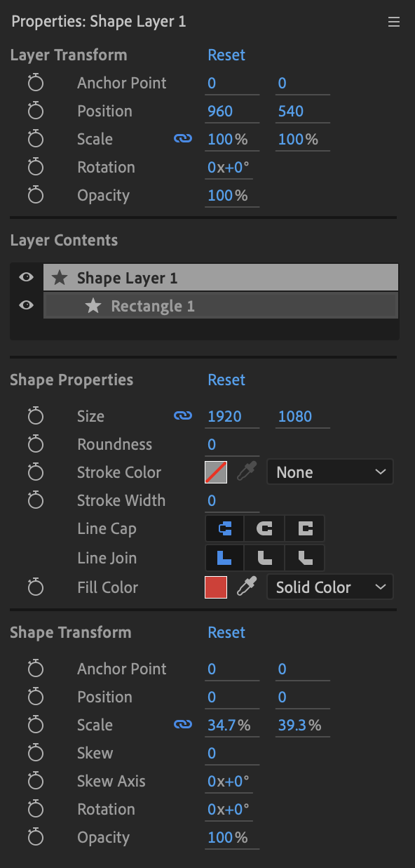The width and height of the screenshot is (415, 868).
Task: Toggle stopwatch for Layer Transform Anchor Point
Action: 36,83
